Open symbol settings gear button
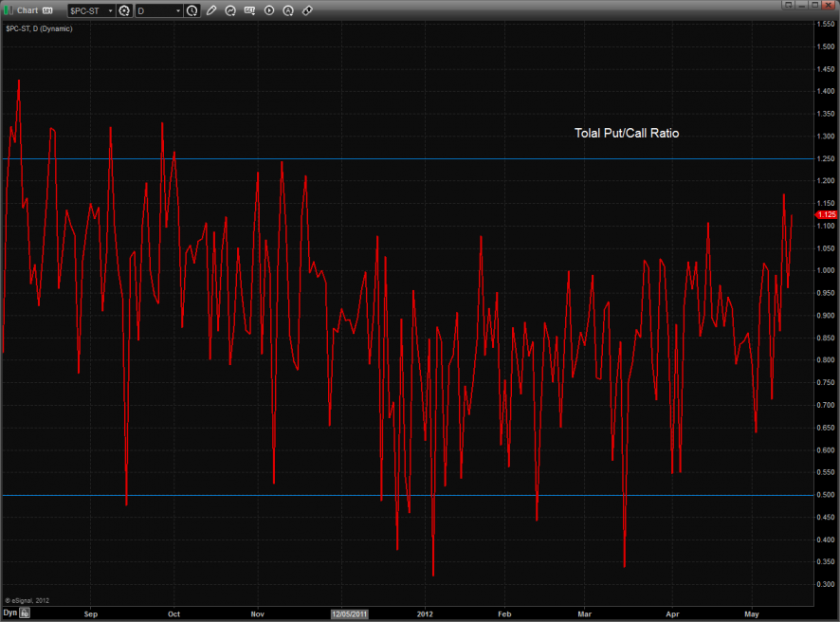840x622 pixels. [124, 10]
